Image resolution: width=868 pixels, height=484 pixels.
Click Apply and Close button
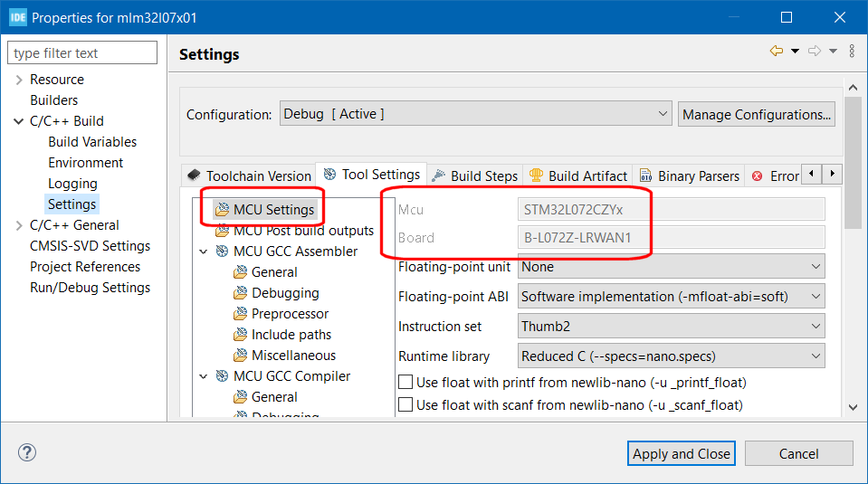(x=681, y=453)
